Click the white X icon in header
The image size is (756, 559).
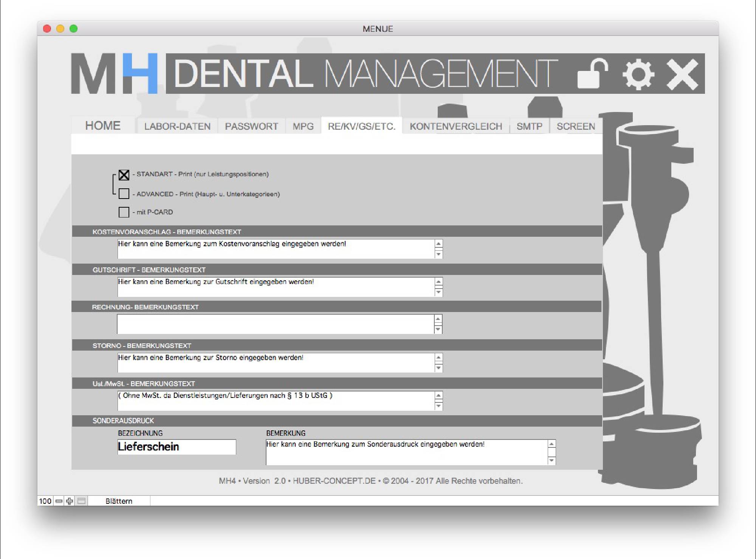(682, 74)
